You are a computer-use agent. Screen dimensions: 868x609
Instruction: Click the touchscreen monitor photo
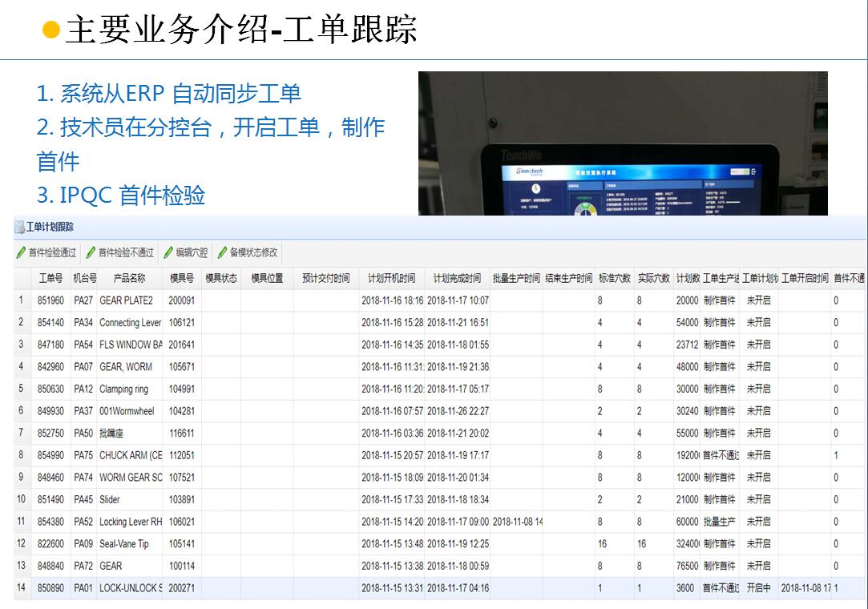[x=622, y=144]
